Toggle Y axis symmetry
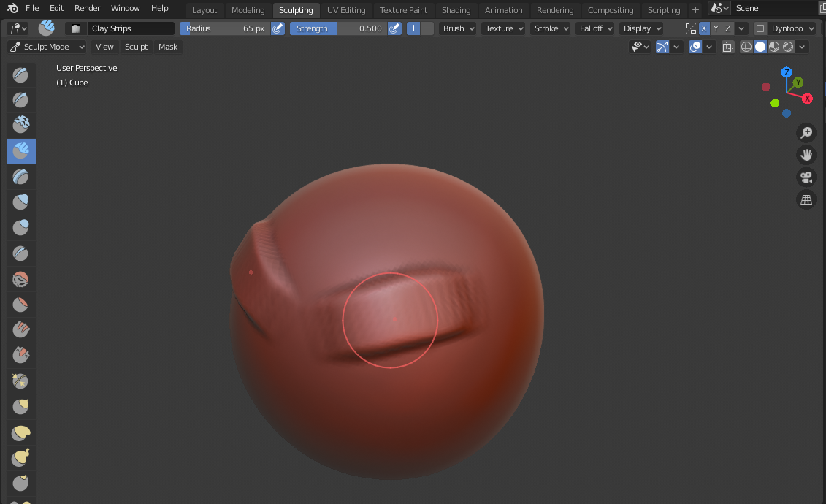826x504 pixels. click(x=716, y=28)
